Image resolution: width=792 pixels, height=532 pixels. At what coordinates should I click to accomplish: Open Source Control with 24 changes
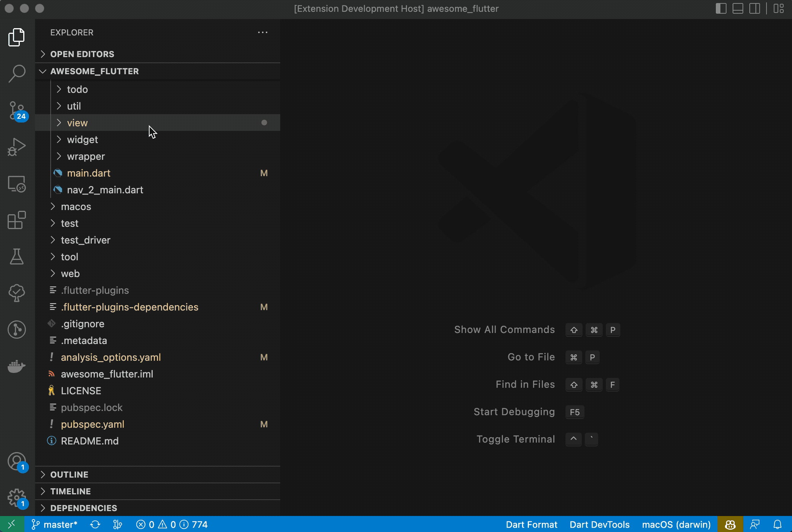click(17, 111)
